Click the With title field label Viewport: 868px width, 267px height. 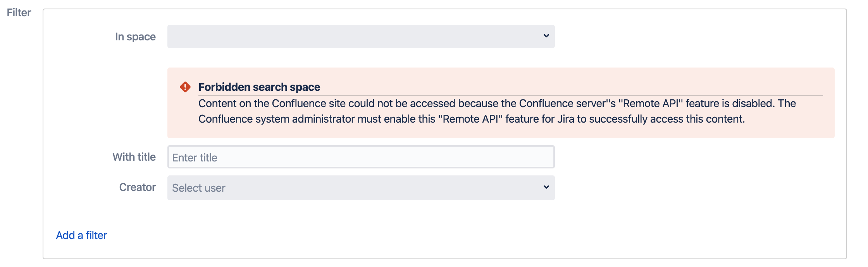tap(134, 157)
